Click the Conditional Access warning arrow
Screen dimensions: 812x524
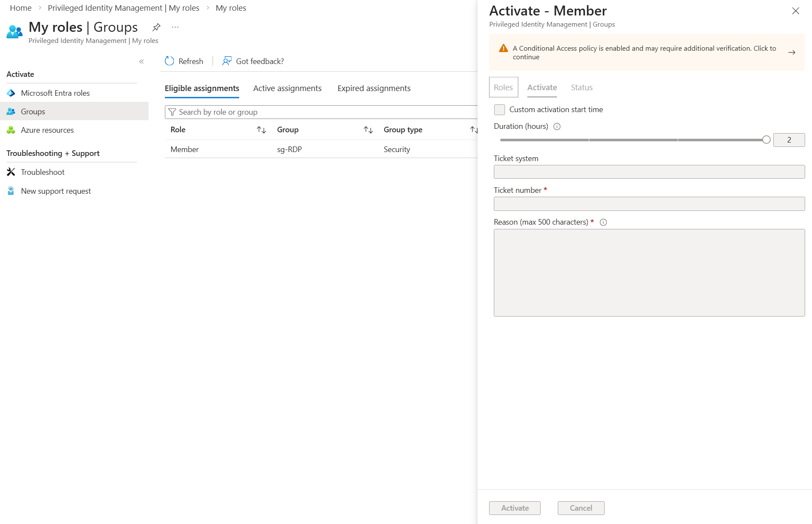point(792,52)
